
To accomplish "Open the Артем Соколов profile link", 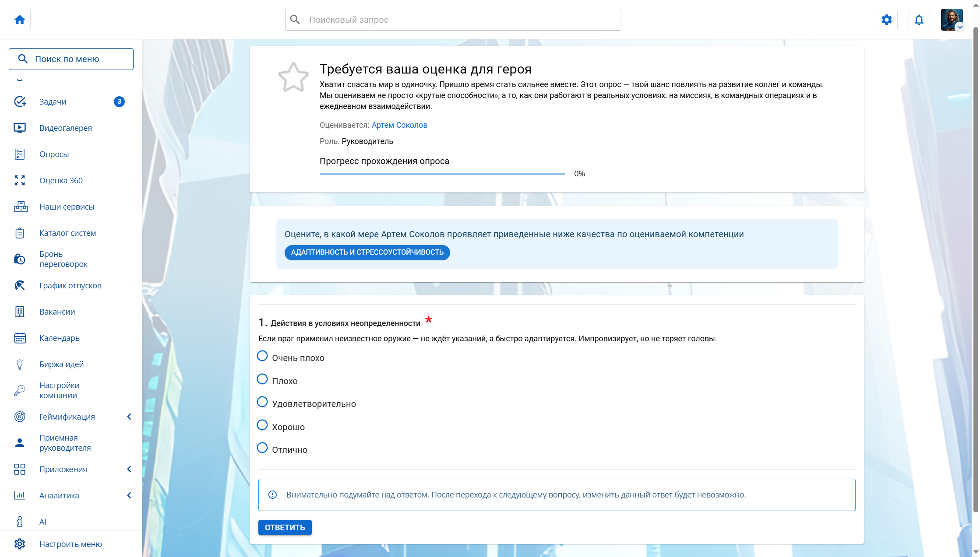I will [399, 125].
